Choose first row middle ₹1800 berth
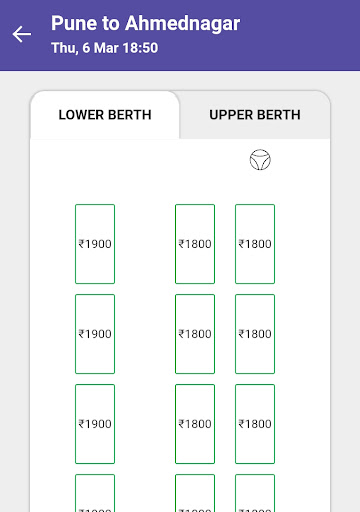The width and height of the screenshot is (360, 512). [195, 244]
